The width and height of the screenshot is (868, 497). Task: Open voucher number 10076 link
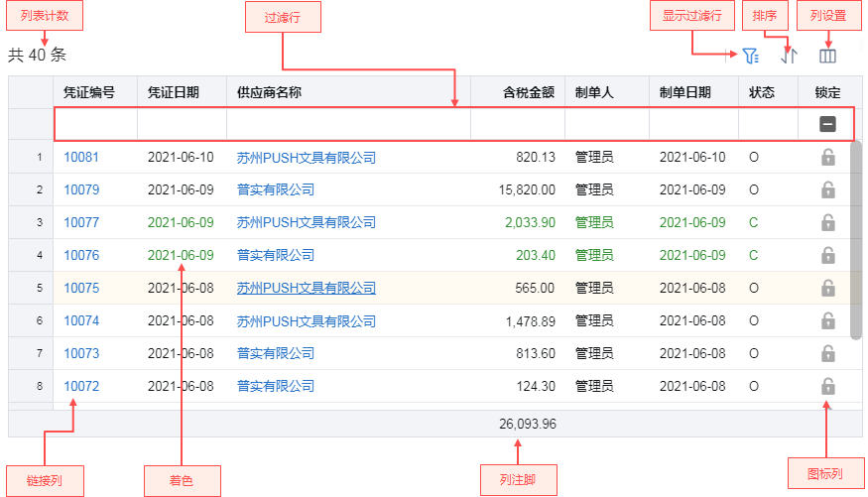click(x=81, y=255)
